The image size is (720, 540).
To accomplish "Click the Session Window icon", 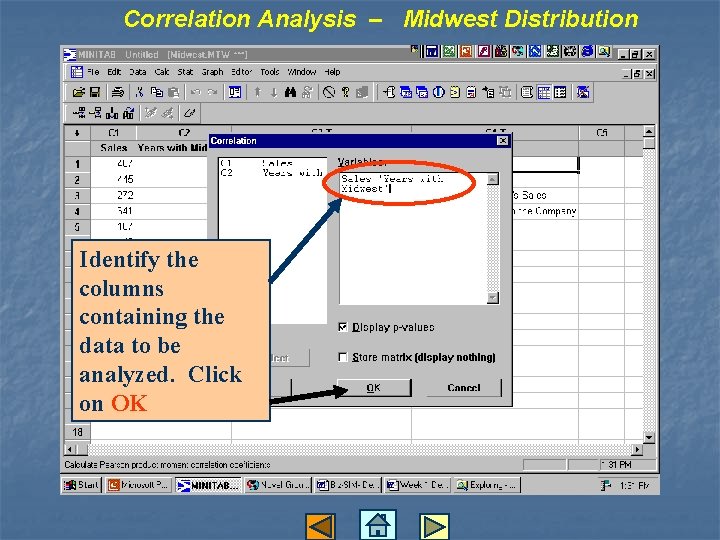I will click(527, 92).
